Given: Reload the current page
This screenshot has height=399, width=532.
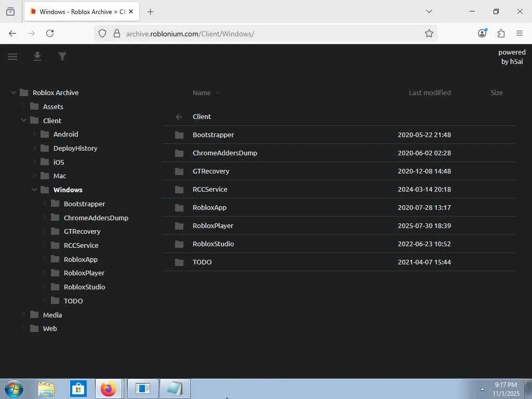Looking at the screenshot, I should pos(50,33).
